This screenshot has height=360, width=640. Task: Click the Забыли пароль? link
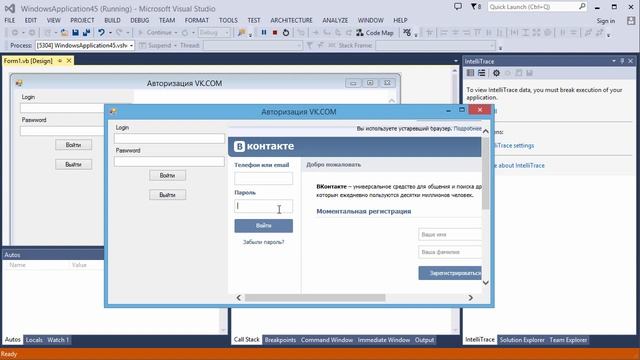point(263,242)
